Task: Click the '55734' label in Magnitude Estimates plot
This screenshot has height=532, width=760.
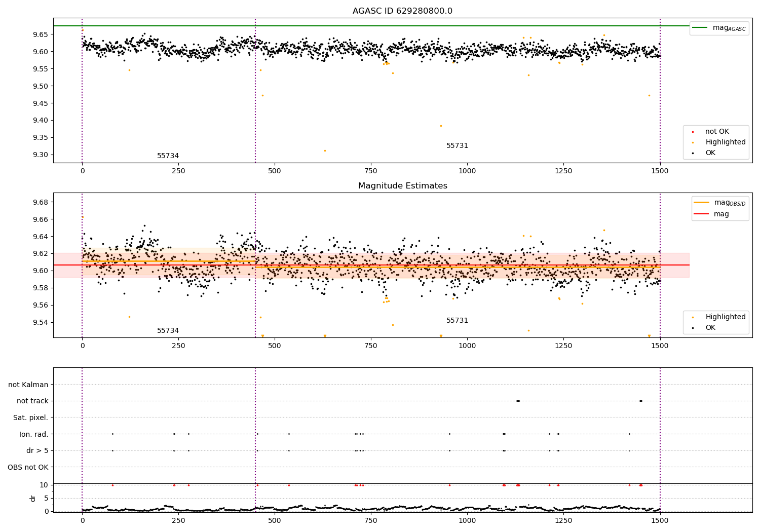Action: click(x=168, y=331)
